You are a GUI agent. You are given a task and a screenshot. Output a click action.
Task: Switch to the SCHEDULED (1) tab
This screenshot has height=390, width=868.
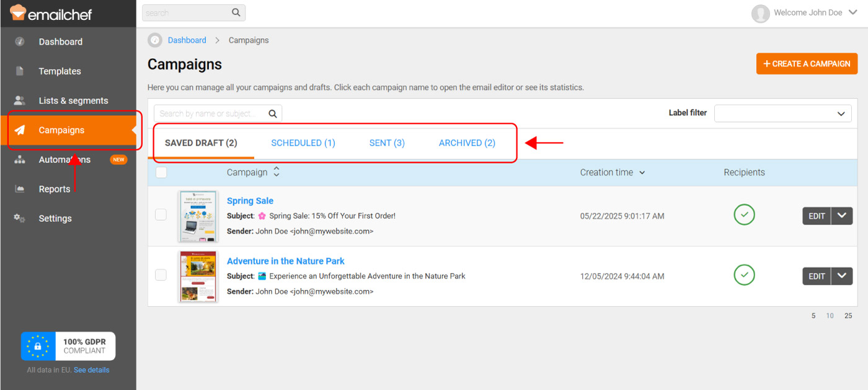click(x=303, y=143)
